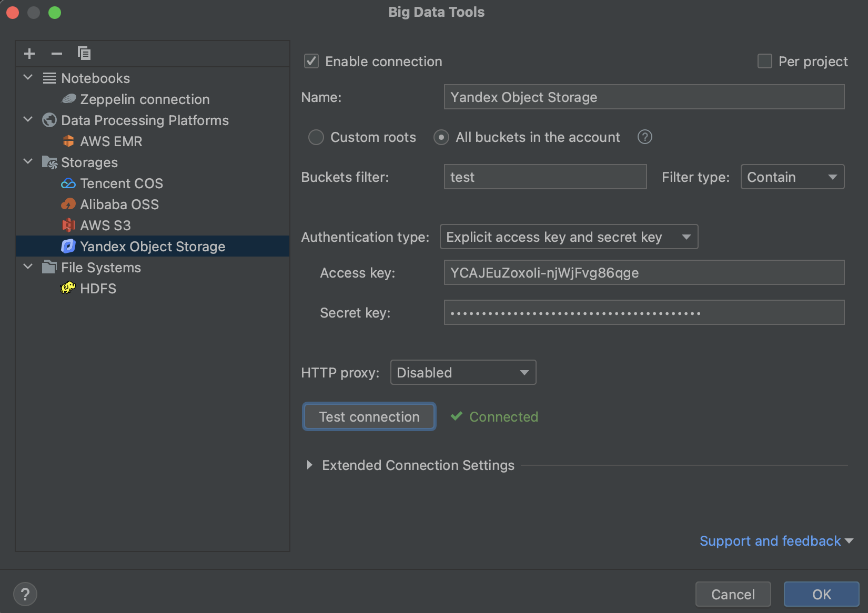Remove selected connection using the minus icon
868x613 pixels.
pyautogui.click(x=57, y=53)
